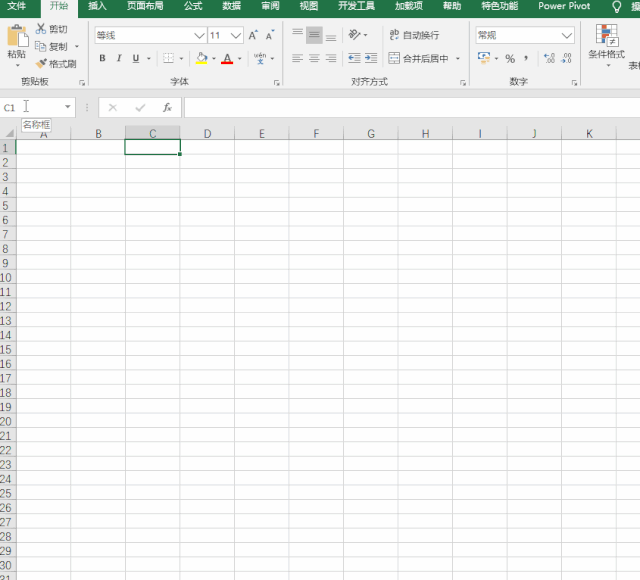Click the wén phonetic guide icon
640x580 pixels.
pyautogui.click(x=260, y=58)
